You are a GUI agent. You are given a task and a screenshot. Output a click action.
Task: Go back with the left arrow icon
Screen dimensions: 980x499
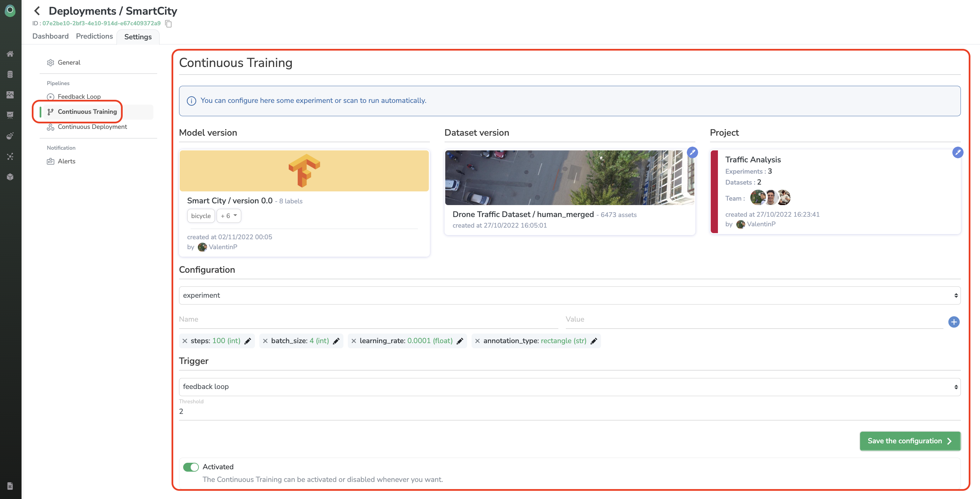pos(37,11)
